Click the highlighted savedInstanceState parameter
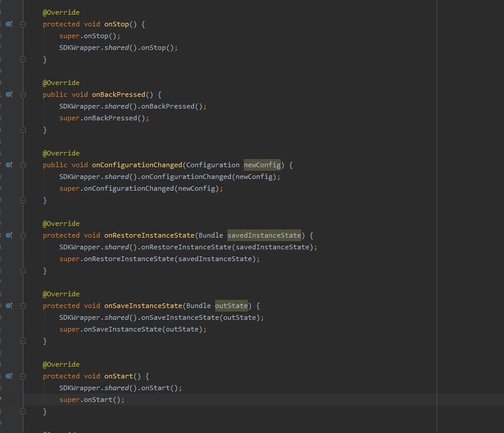Image resolution: width=504 pixels, height=433 pixels. tap(264, 235)
